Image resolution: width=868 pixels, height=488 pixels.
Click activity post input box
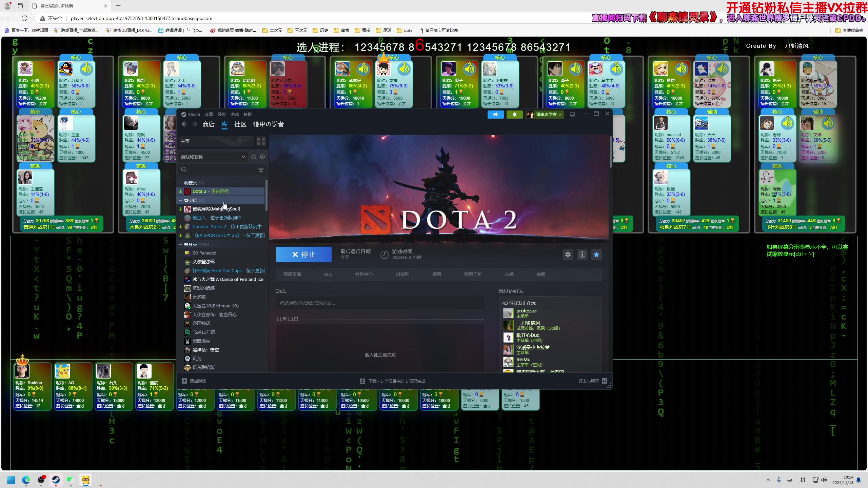[x=380, y=303]
